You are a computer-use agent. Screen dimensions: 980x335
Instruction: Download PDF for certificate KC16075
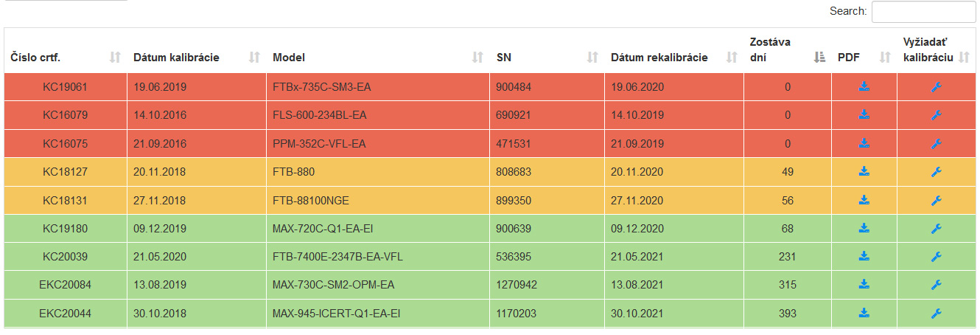(x=864, y=144)
